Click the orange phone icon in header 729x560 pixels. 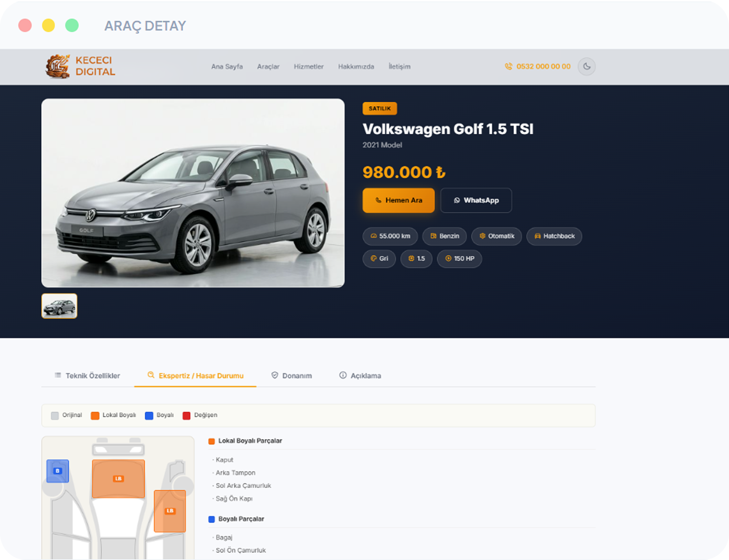click(x=508, y=66)
